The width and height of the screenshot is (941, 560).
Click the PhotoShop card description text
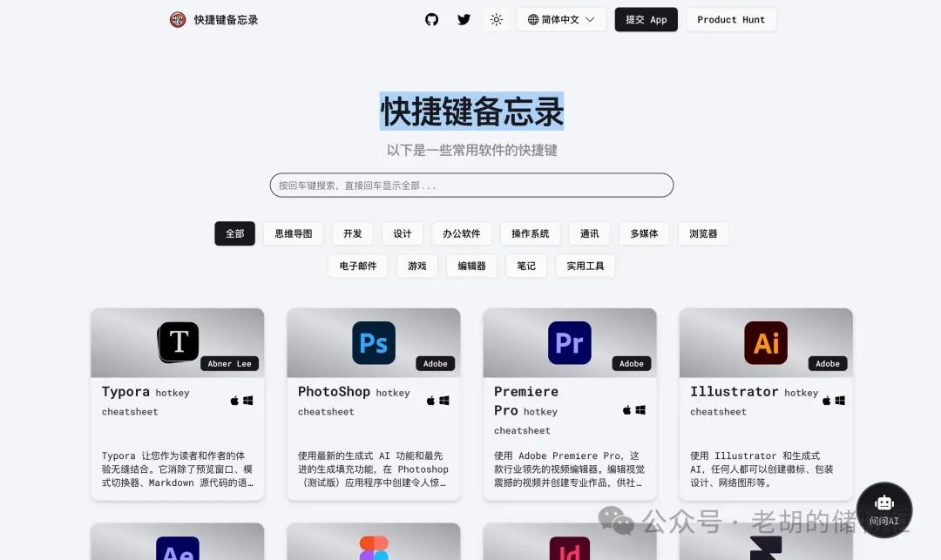373,469
